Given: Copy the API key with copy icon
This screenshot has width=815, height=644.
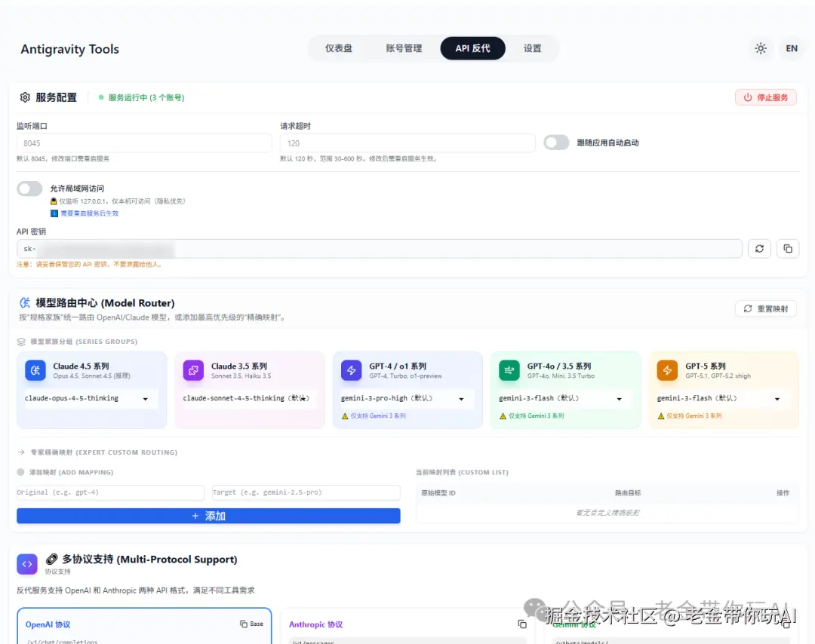Looking at the screenshot, I should (787, 249).
